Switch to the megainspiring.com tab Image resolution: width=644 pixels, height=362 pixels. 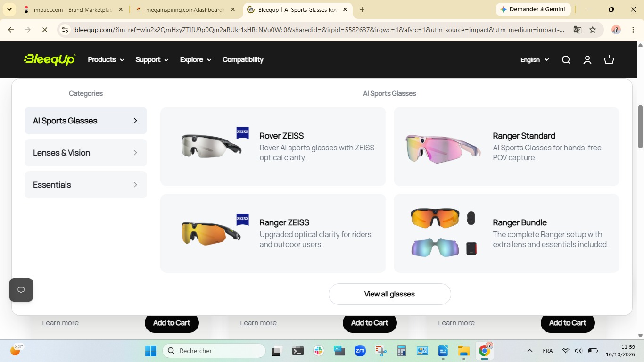tap(185, 9)
